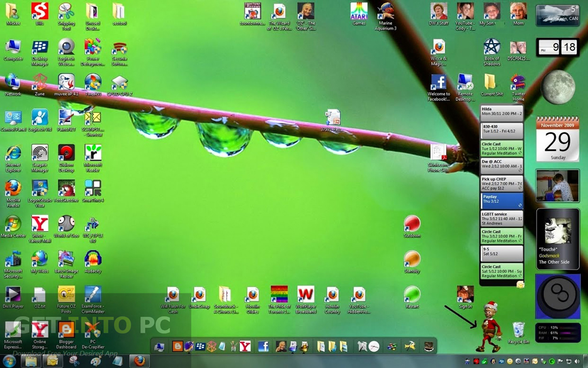
Task: Select the Hilda Mon 30/11 calendar entry
Action: (502, 113)
